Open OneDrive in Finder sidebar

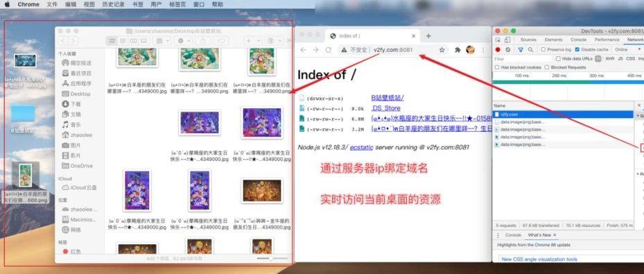click(x=77, y=166)
